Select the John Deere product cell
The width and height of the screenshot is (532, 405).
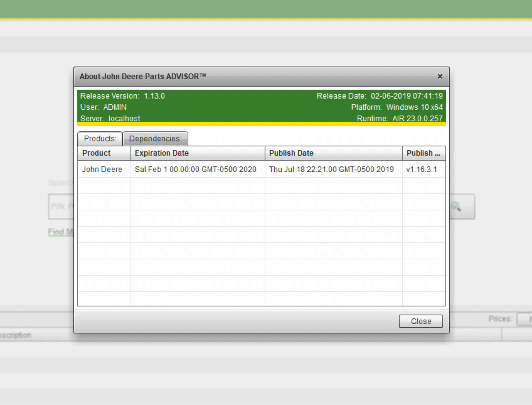(104, 169)
